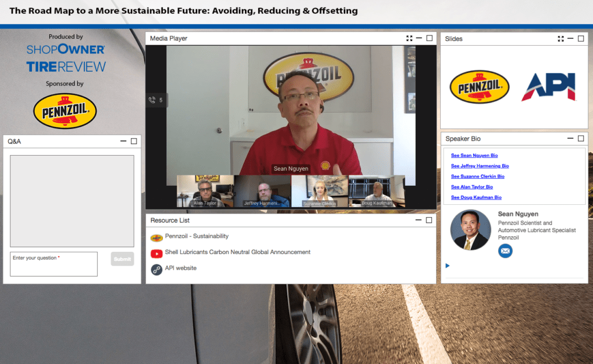593x364 pixels.
Task: Select Alan Taylor video thumbnail
Action: pyautogui.click(x=206, y=191)
